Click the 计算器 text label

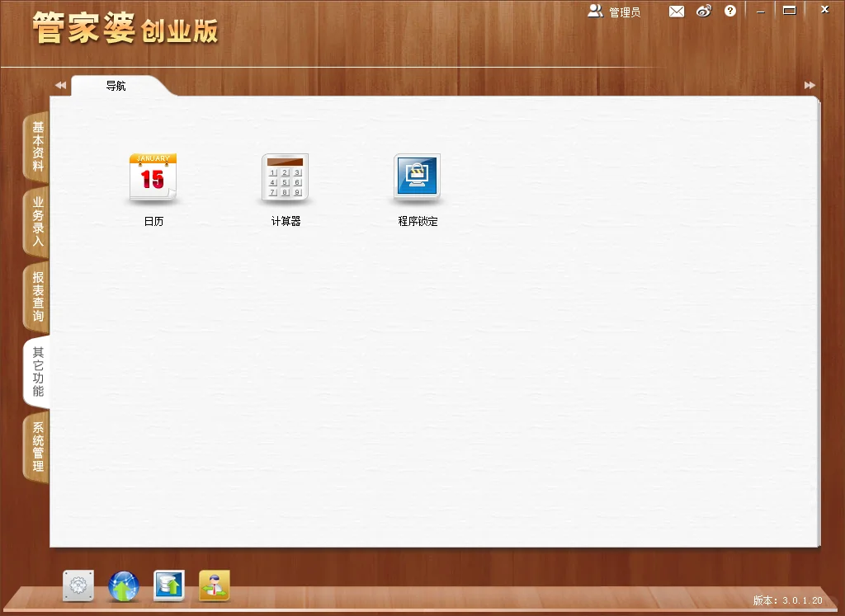(x=286, y=221)
